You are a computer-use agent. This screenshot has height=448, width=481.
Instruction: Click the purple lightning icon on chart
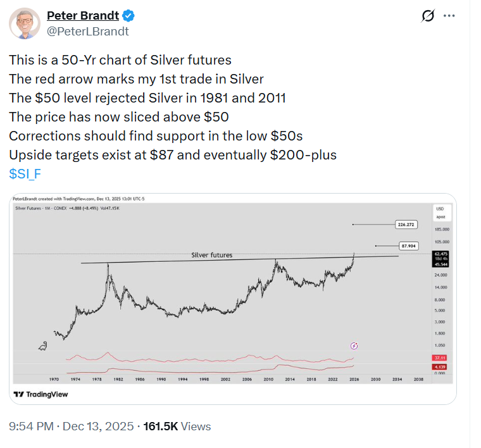pyautogui.click(x=354, y=345)
